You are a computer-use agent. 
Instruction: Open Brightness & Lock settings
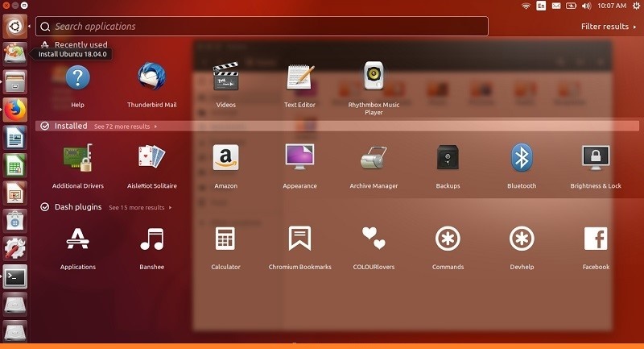click(x=596, y=157)
